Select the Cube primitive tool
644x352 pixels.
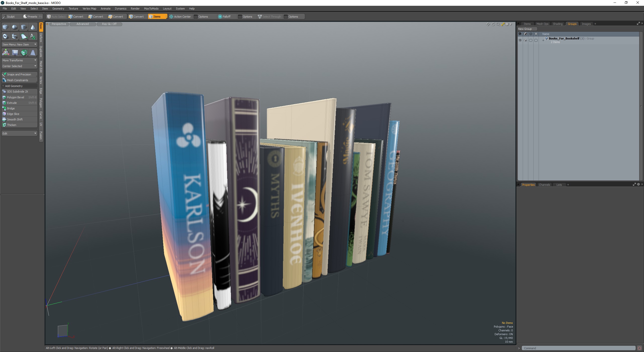(x=5, y=27)
